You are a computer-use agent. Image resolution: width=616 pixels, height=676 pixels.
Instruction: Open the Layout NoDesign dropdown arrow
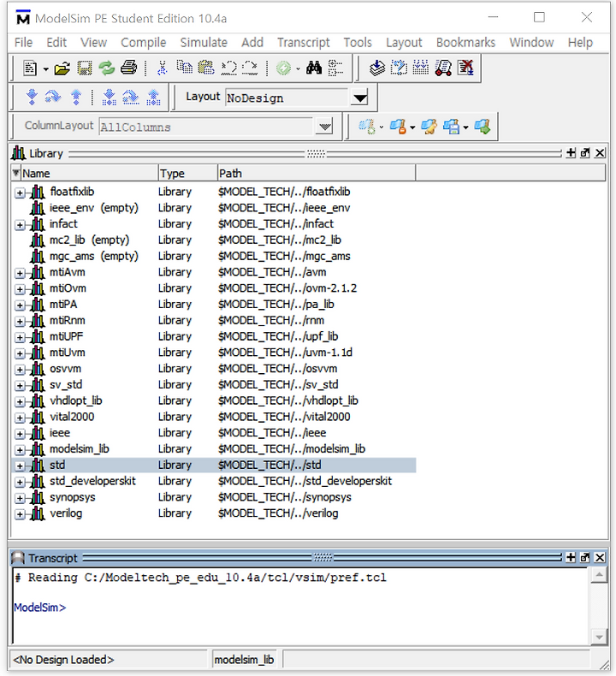point(359,98)
